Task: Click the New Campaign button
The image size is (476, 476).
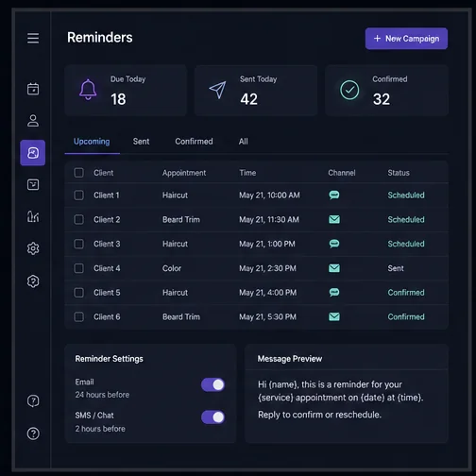Action: tap(406, 39)
